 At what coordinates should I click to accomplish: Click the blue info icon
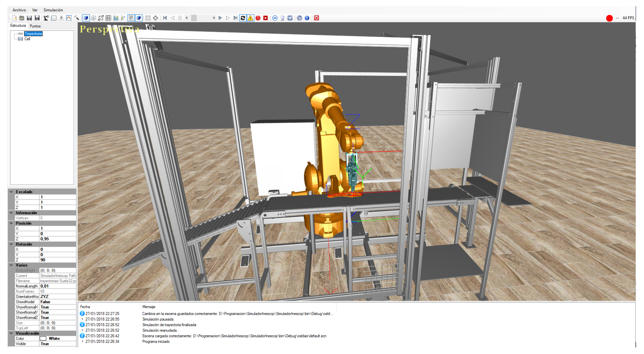coord(307,18)
